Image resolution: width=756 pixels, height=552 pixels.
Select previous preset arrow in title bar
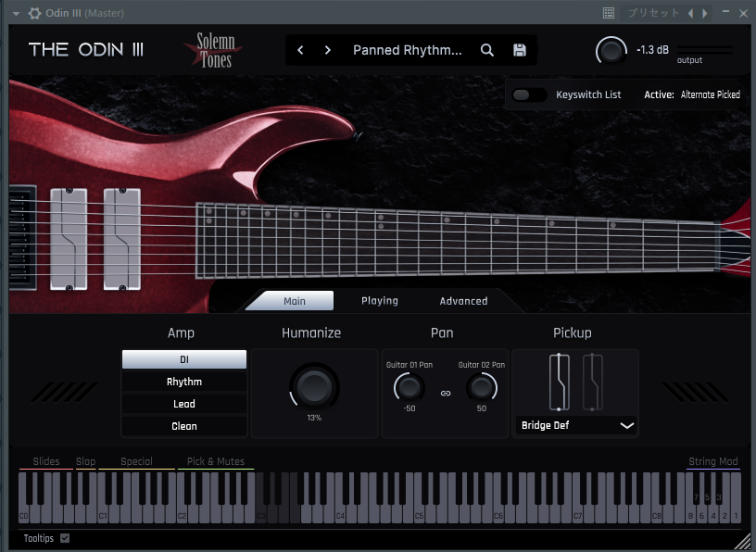click(690, 14)
